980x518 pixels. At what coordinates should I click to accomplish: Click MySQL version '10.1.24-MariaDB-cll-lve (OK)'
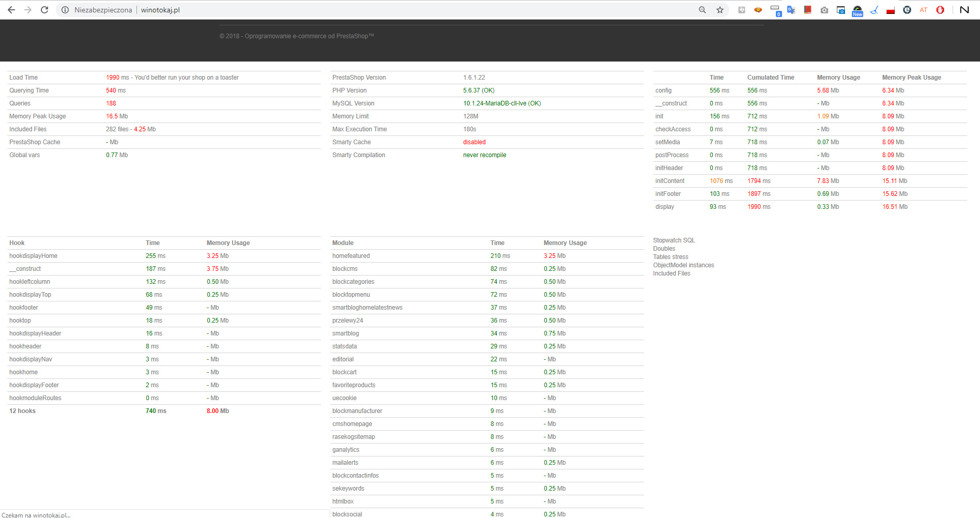(502, 103)
